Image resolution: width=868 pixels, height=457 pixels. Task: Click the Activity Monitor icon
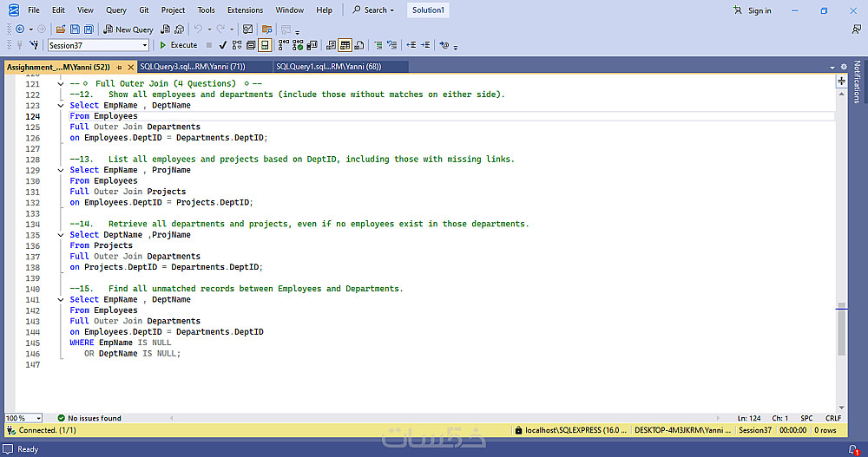pos(248,29)
